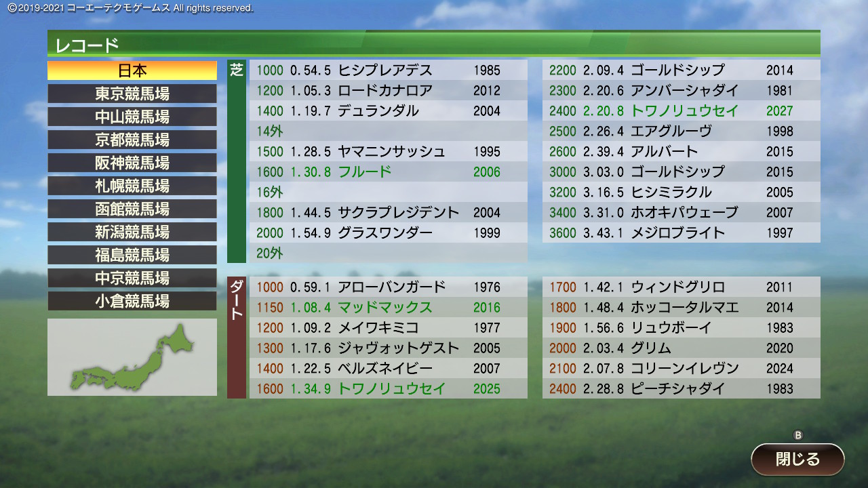868x488 pixels.
Task: Select ヒシミラクル 3200 record row
Action: 682,192
